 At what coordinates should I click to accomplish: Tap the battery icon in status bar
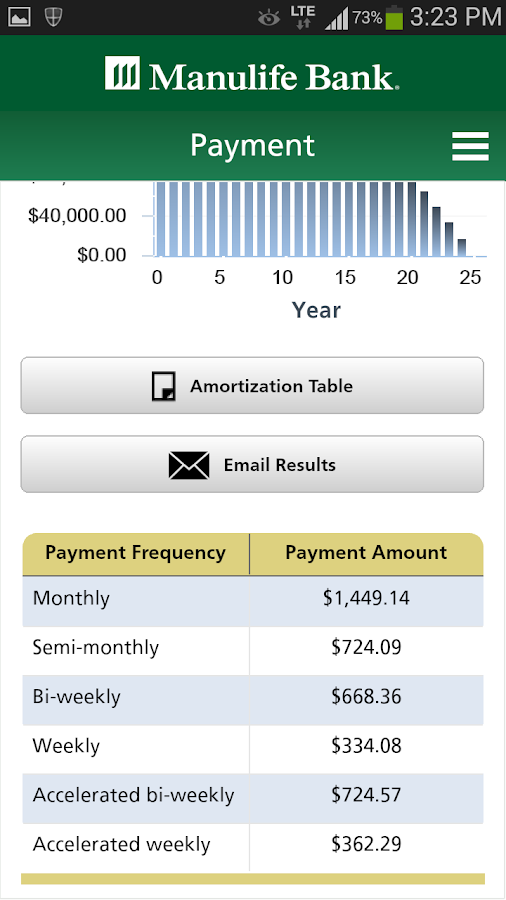tap(394, 17)
